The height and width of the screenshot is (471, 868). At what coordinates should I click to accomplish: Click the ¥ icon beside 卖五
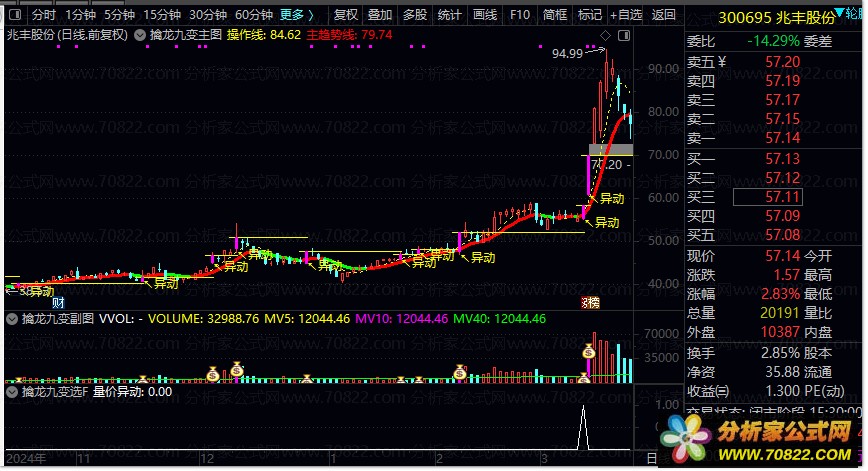[722, 62]
